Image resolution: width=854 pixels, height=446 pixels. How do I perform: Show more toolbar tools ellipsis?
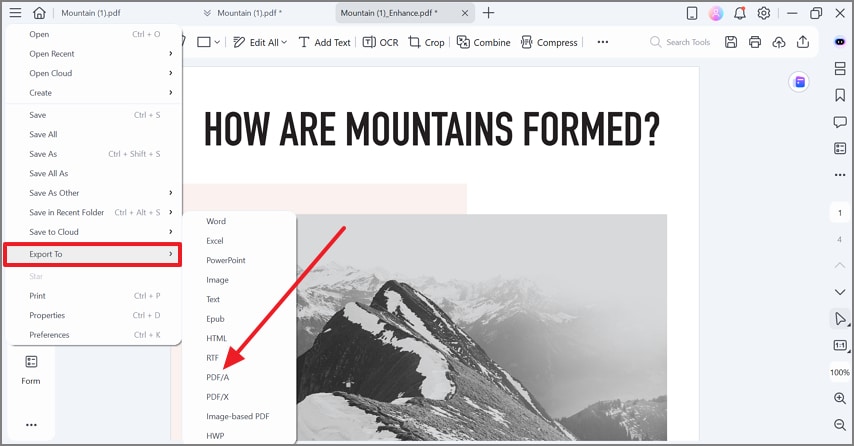coord(602,42)
